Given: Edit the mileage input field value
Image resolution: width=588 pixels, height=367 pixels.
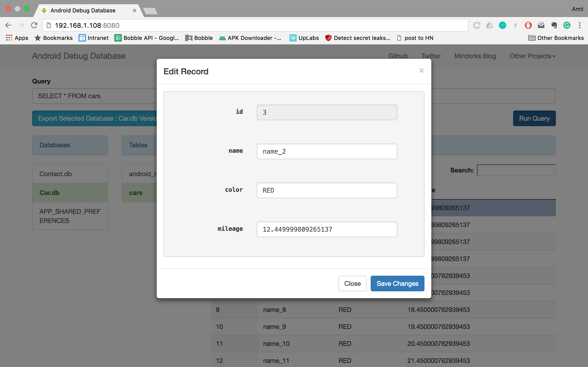Looking at the screenshot, I should [327, 229].
